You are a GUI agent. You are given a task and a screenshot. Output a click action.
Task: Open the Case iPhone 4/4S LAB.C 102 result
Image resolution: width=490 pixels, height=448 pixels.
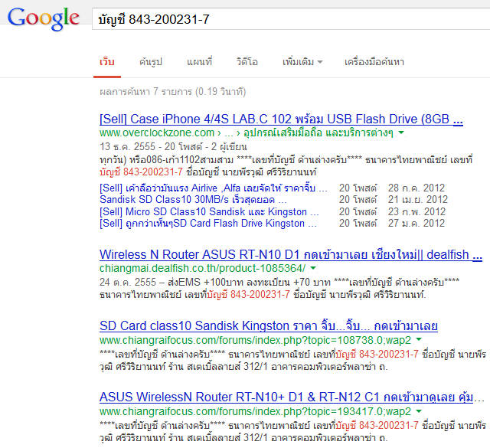pos(281,119)
